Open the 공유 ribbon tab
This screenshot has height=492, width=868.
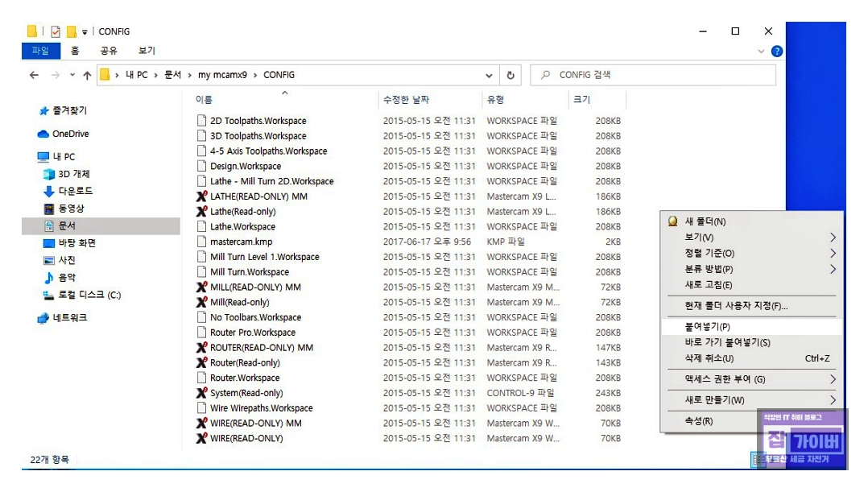tap(109, 51)
